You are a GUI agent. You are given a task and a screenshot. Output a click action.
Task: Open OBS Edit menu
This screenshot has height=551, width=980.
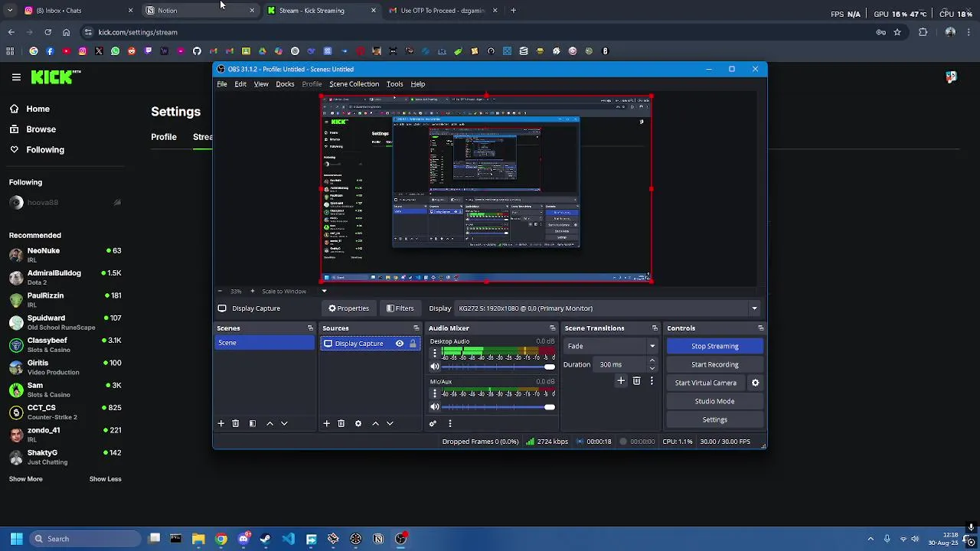tap(240, 84)
